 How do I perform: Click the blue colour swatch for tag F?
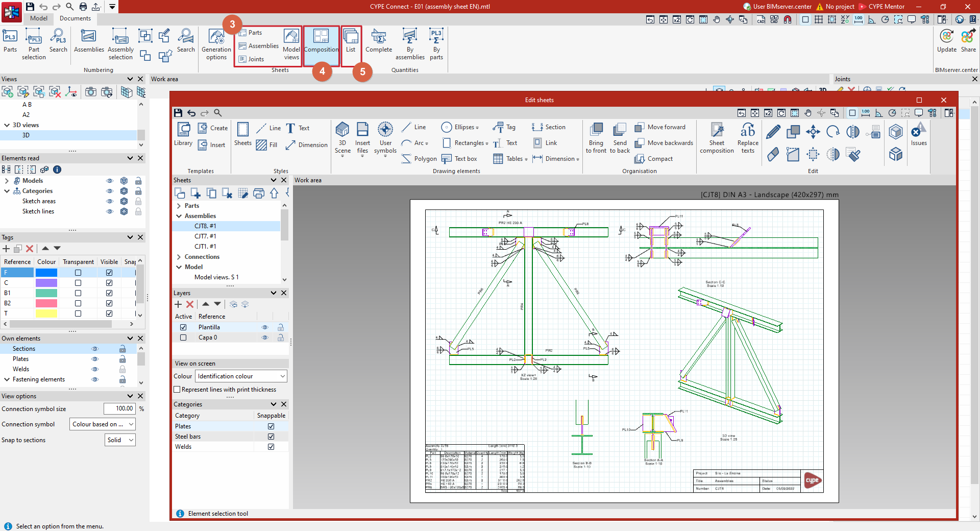point(46,273)
